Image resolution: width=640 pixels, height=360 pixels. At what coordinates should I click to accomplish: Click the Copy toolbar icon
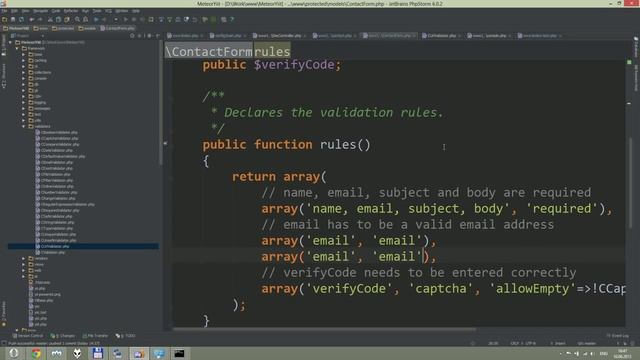[58, 19]
